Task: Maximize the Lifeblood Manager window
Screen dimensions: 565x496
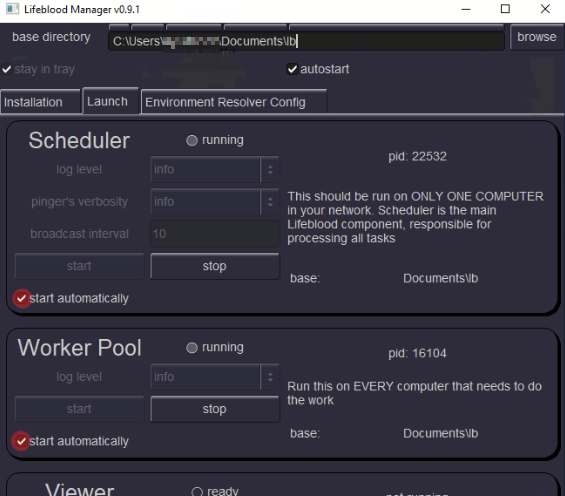Action: tap(505, 9)
